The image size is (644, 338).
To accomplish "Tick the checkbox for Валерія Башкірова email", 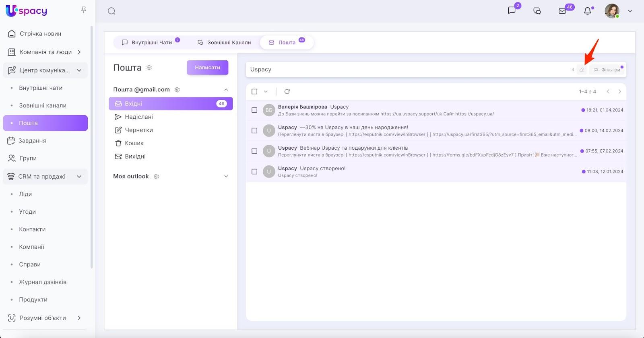I will [x=254, y=110].
